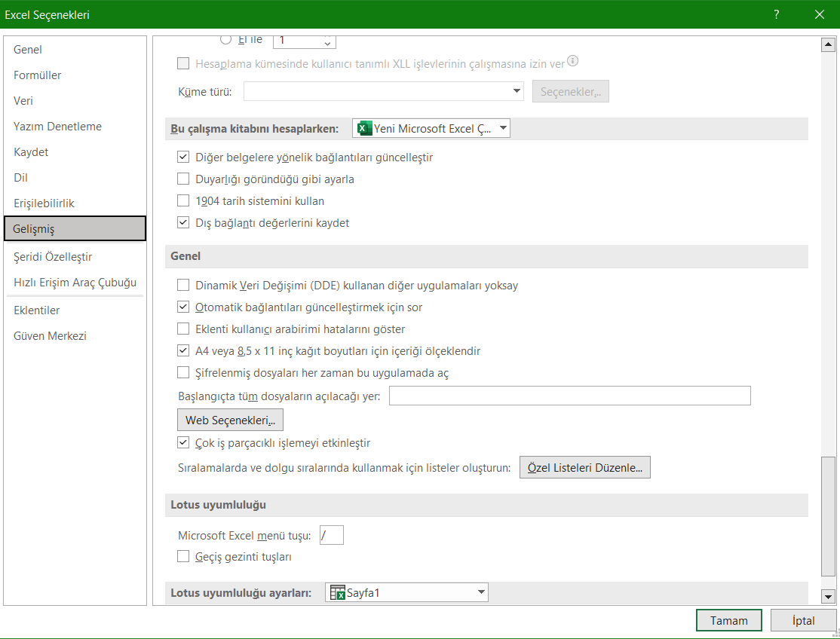Viewport: 840px width, 639px height.
Task: Enable Geçiş gezinti tuşları checkbox
Action: coord(183,557)
